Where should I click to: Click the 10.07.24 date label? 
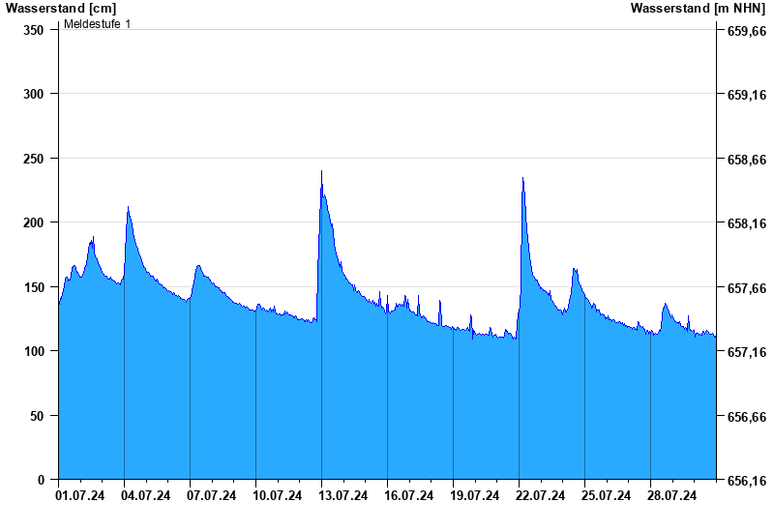coord(278,495)
